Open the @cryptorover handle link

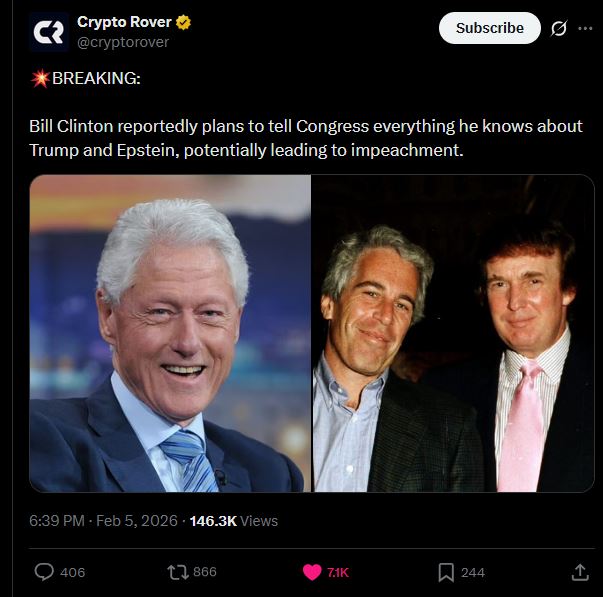(x=123, y=42)
